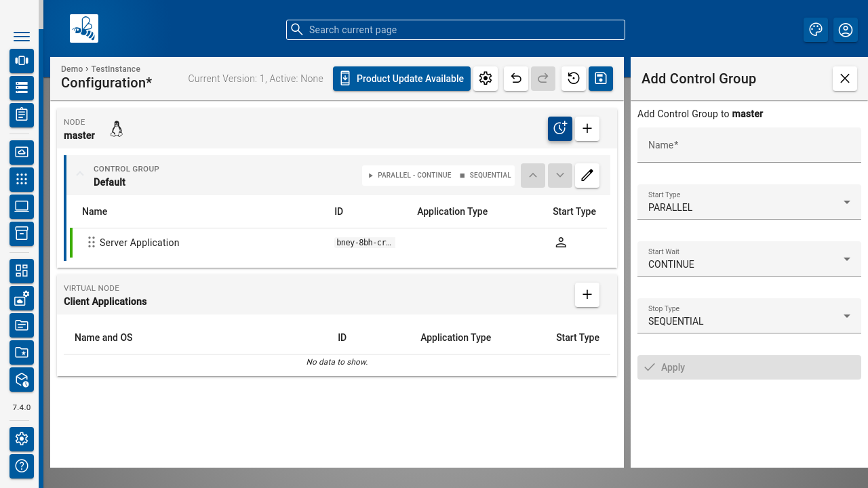Open sidebar starred folder icon

[22, 352]
